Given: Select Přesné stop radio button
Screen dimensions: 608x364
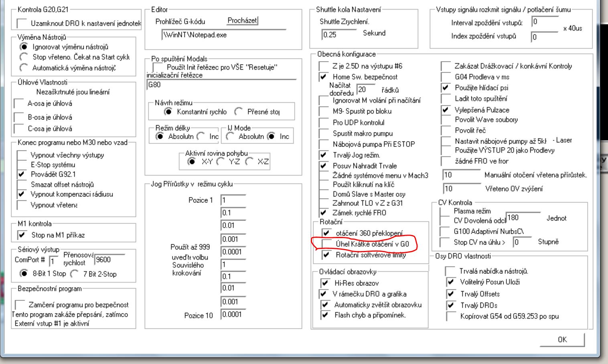Looking at the screenshot, I should tap(239, 112).
